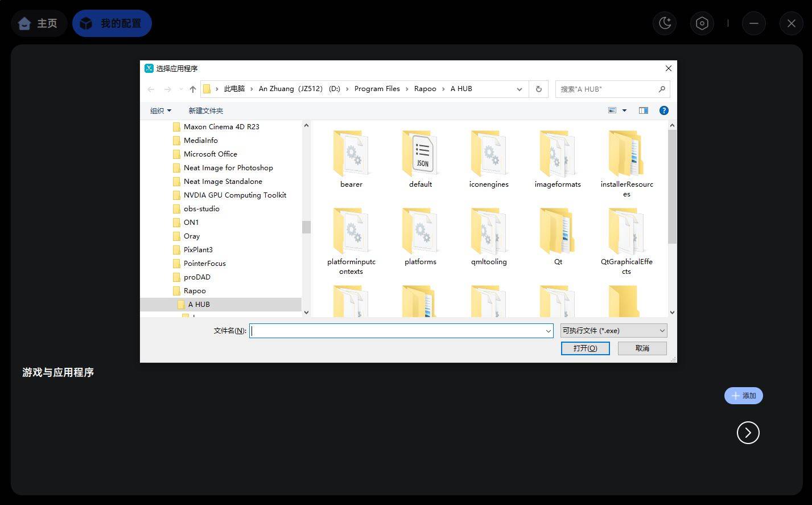Screen dimensions: 812x505
Task: Click Program Files in address breadcrumb
Action: pos(377,89)
